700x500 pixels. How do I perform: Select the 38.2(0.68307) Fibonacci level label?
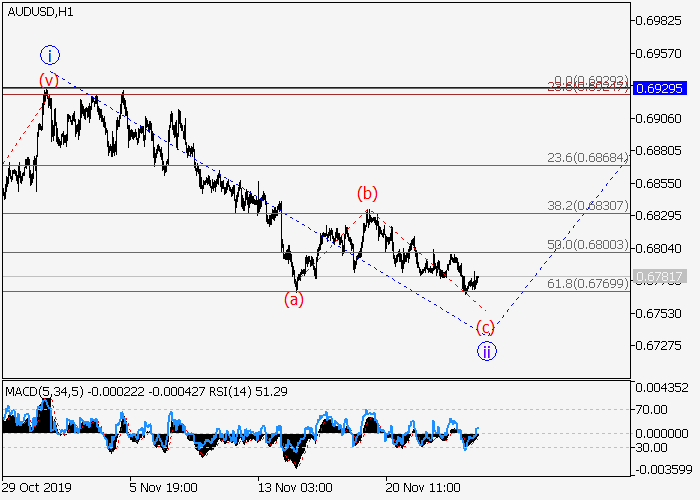[588, 206]
